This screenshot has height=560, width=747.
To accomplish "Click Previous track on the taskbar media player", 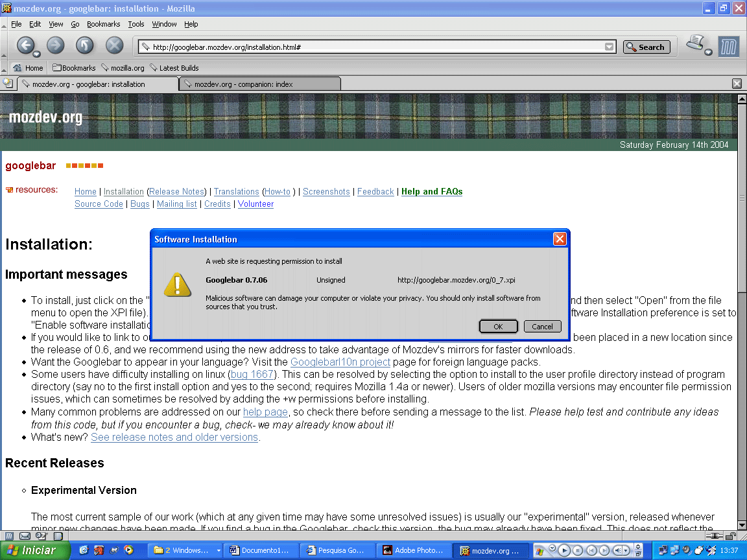I will 591,550.
